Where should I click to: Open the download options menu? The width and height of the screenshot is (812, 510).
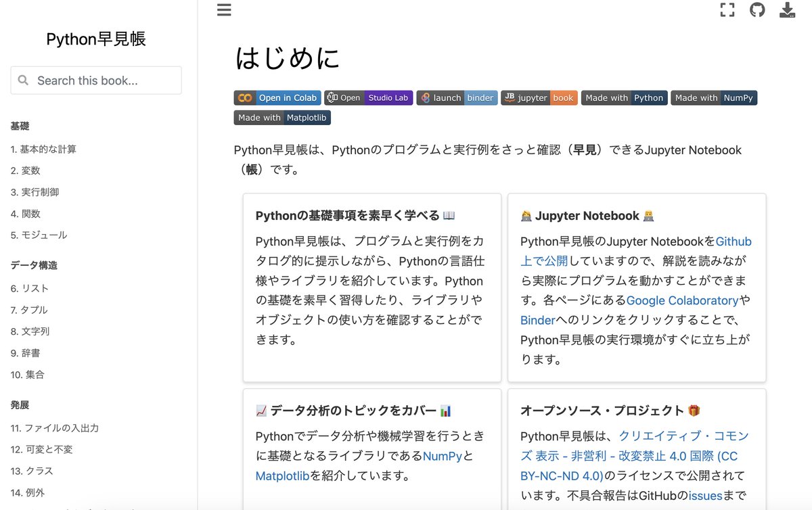(x=787, y=10)
